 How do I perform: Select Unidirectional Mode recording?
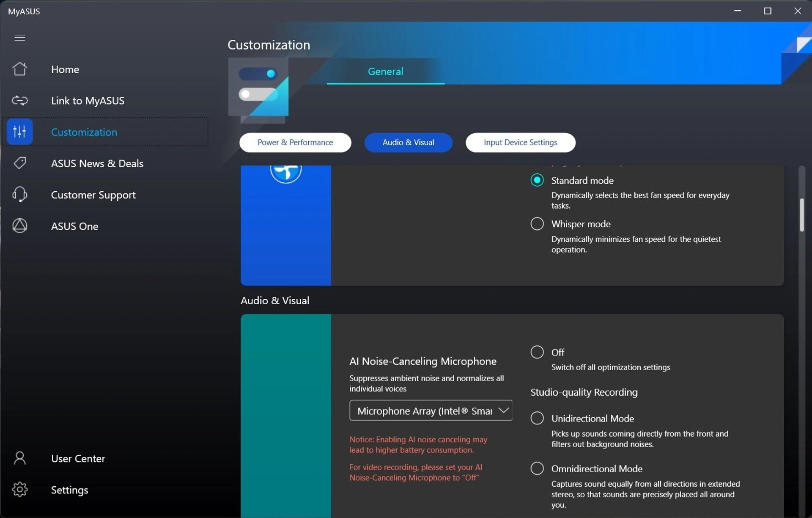[x=537, y=418]
